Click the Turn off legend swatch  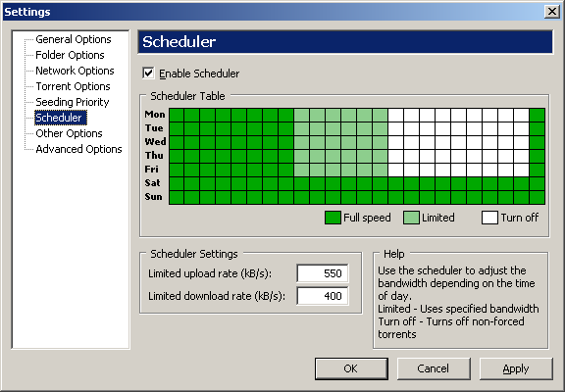click(x=489, y=218)
